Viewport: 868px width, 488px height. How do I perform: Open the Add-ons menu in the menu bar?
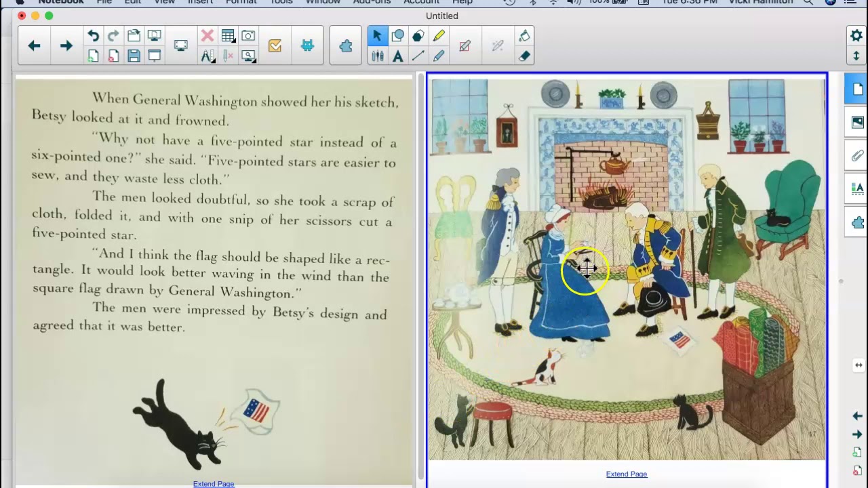pos(372,2)
